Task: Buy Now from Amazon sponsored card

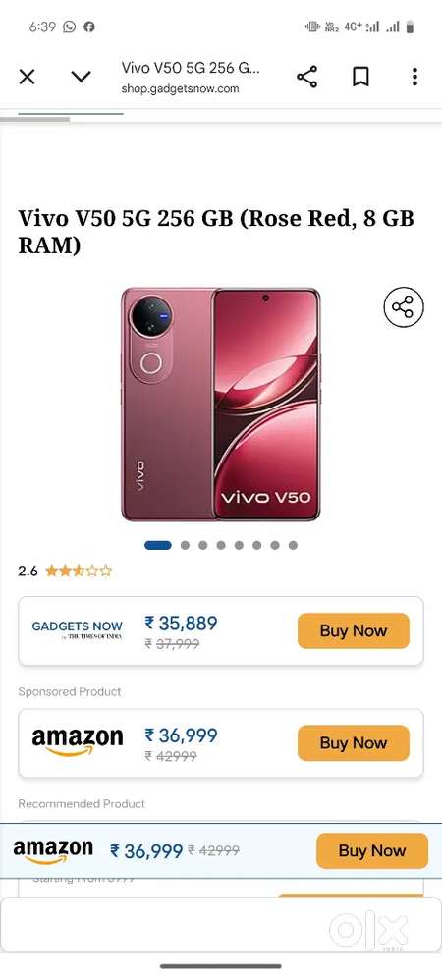Action: pyautogui.click(x=354, y=743)
